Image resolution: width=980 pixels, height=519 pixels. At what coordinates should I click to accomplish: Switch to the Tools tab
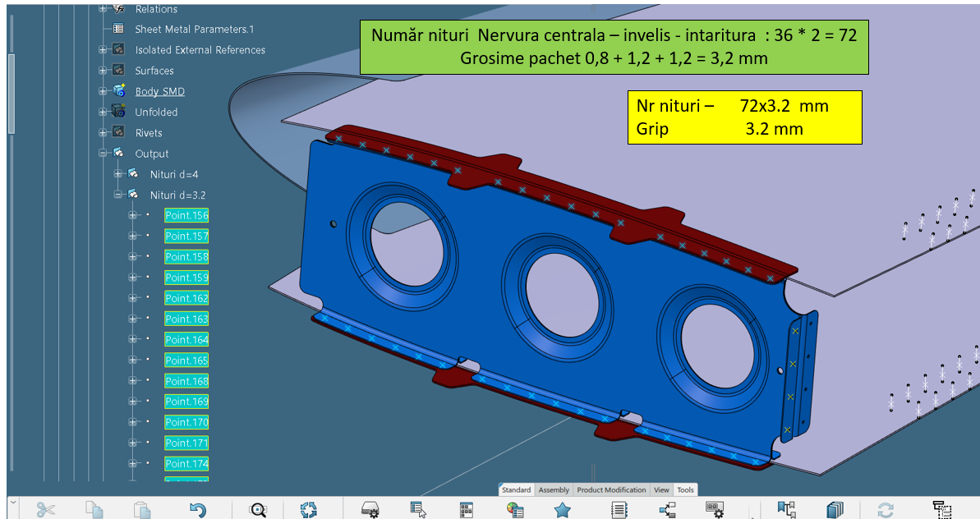(x=685, y=490)
